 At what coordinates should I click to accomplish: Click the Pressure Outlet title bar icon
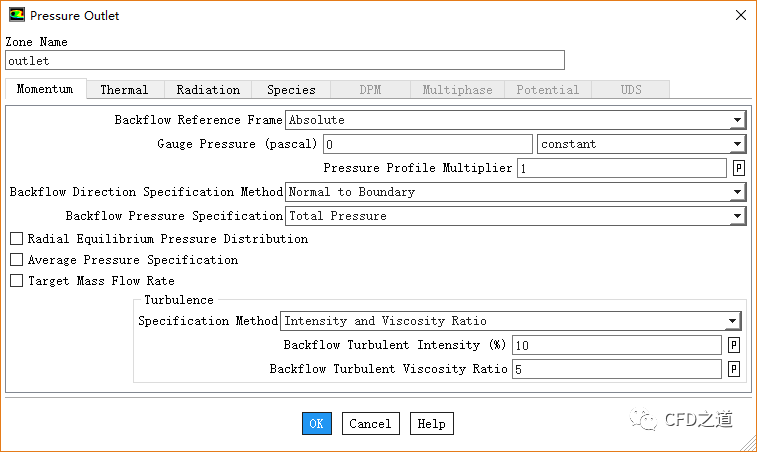pos(16,15)
